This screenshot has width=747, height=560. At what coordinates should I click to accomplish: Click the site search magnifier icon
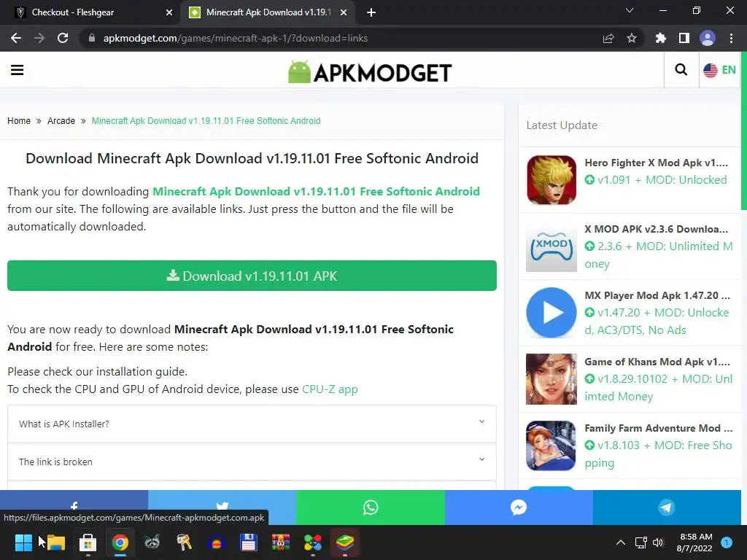(x=681, y=70)
